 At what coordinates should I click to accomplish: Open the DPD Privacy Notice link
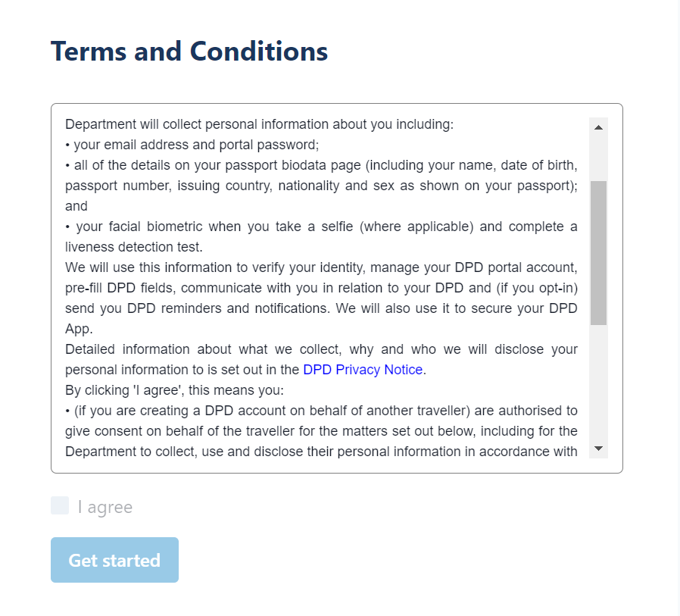[x=363, y=370]
